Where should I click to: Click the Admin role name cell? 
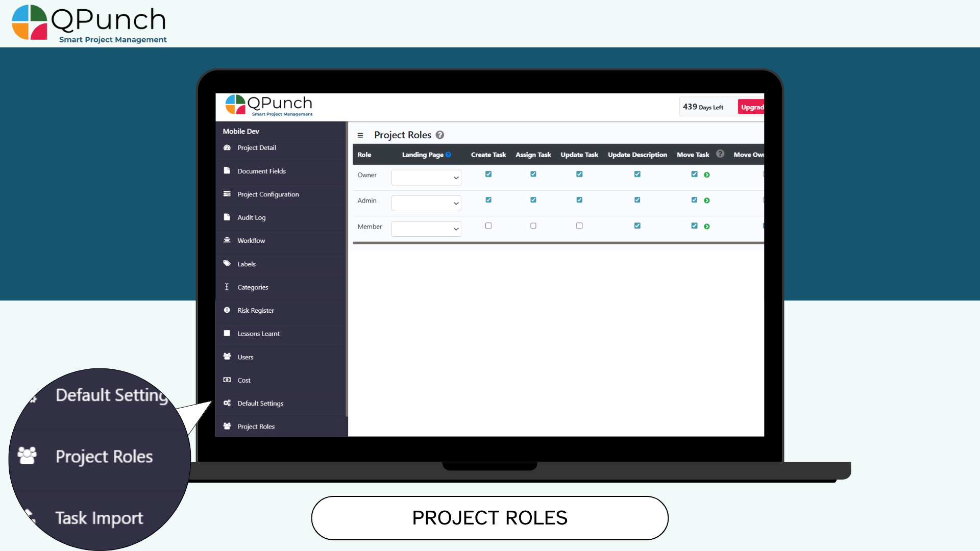click(x=367, y=201)
